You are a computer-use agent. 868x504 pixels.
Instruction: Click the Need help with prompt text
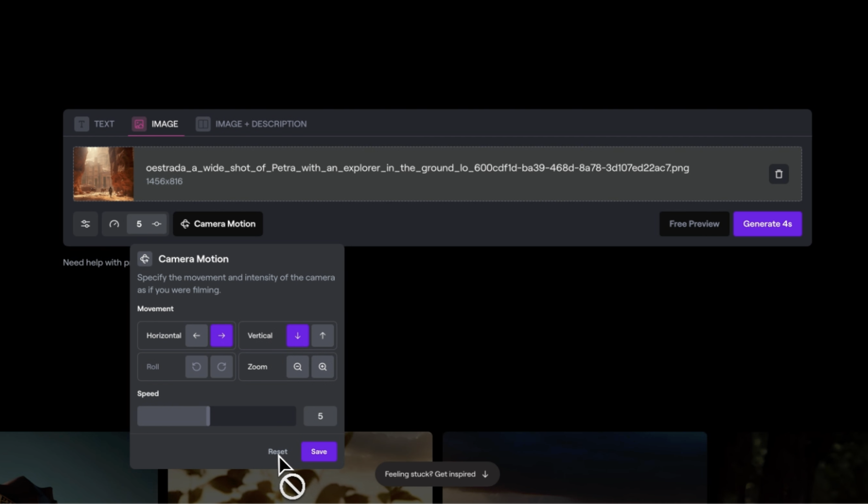pos(96,263)
